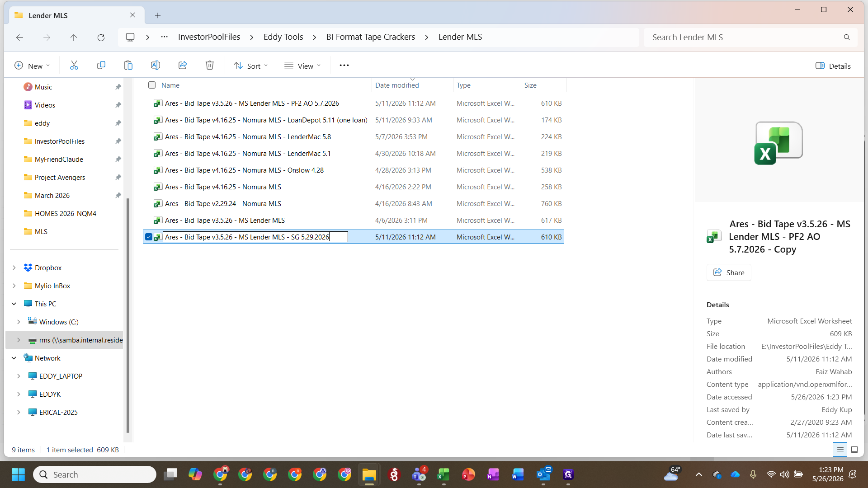Sort files by Name column
Image resolution: width=868 pixels, height=488 pixels.
point(170,85)
